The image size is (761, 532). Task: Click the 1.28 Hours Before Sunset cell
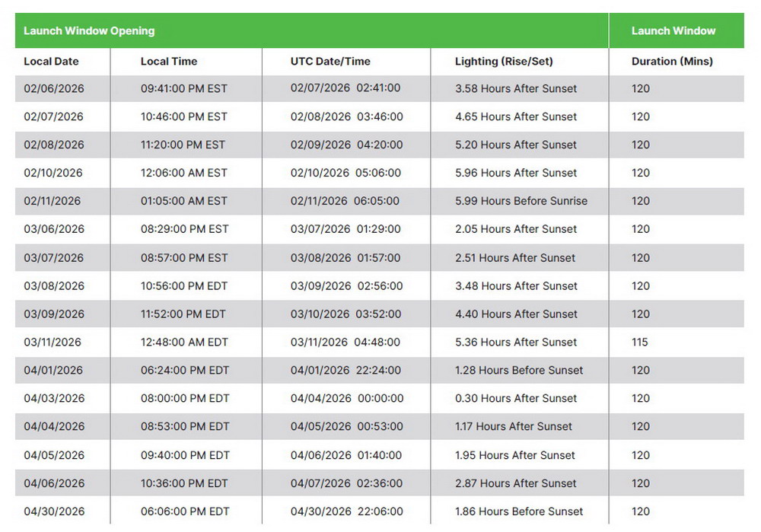click(519, 371)
